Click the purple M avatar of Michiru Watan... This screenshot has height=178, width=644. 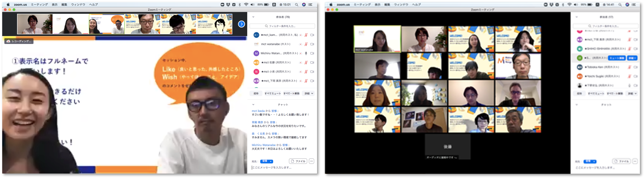(x=256, y=53)
